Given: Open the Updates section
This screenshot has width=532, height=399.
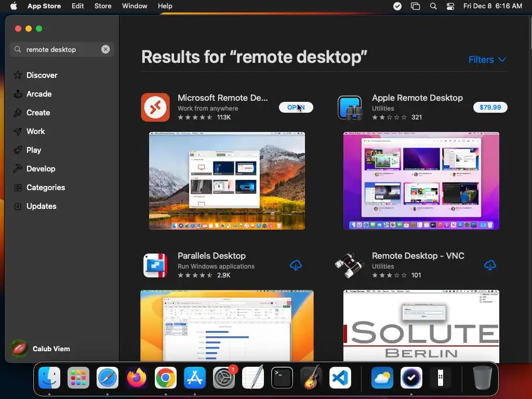Looking at the screenshot, I should pyautogui.click(x=35, y=206).
